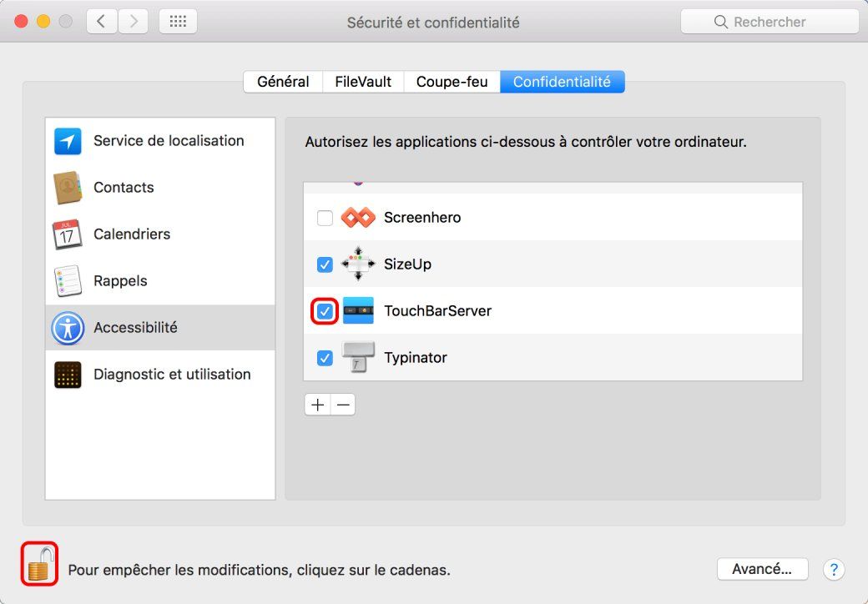Image resolution: width=868 pixels, height=604 pixels.
Task: Select Calendriers in the privacy sidebar
Action: (x=134, y=234)
